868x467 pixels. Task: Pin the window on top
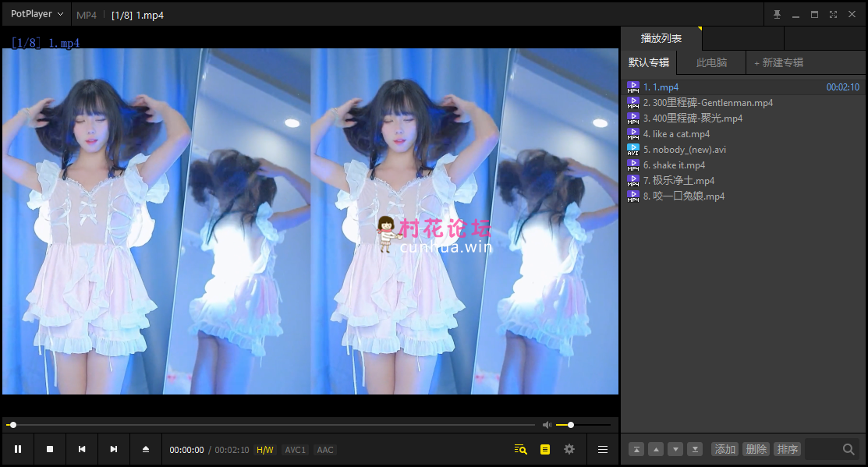click(x=778, y=14)
